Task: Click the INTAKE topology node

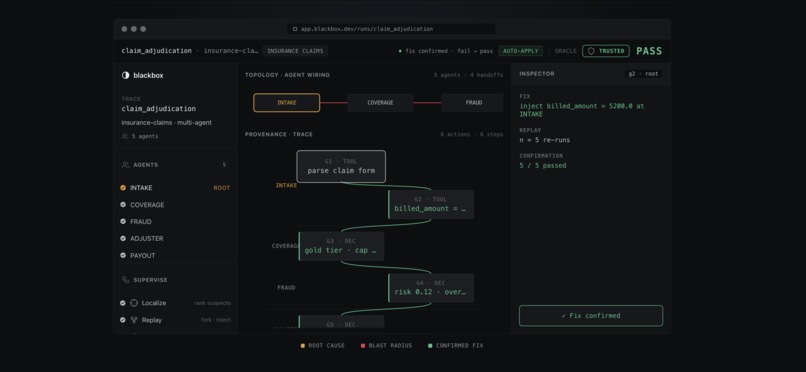Action: click(x=286, y=103)
